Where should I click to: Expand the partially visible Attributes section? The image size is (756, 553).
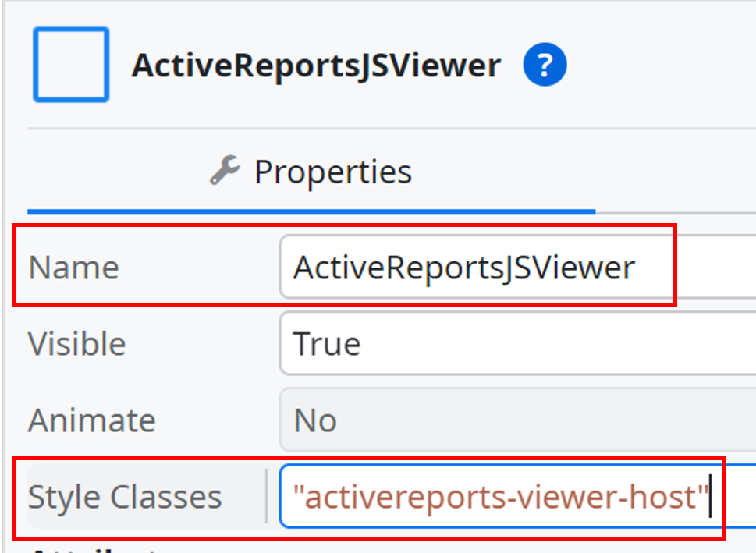tap(97, 549)
